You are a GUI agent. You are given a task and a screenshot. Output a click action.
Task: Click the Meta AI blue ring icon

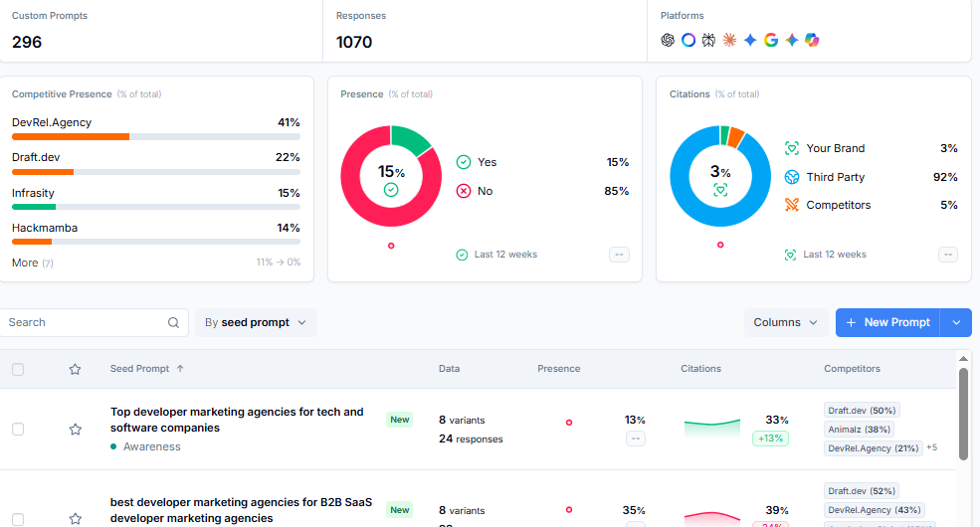pyautogui.click(x=688, y=40)
